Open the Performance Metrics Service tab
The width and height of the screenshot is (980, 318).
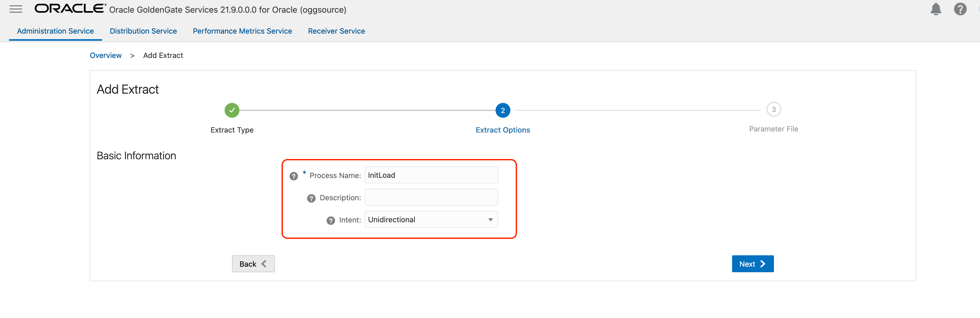pyautogui.click(x=242, y=31)
